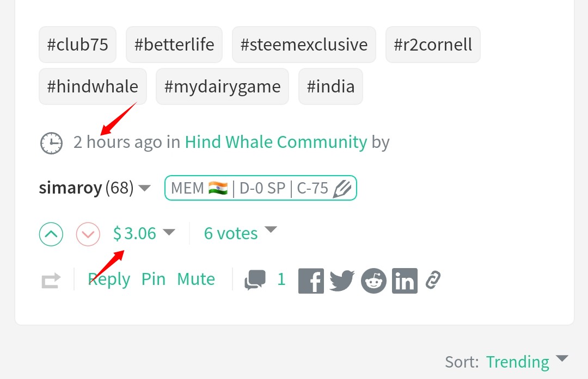The image size is (588, 379).
Task: Share the post on Twitter
Action: (x=342, y=281)
